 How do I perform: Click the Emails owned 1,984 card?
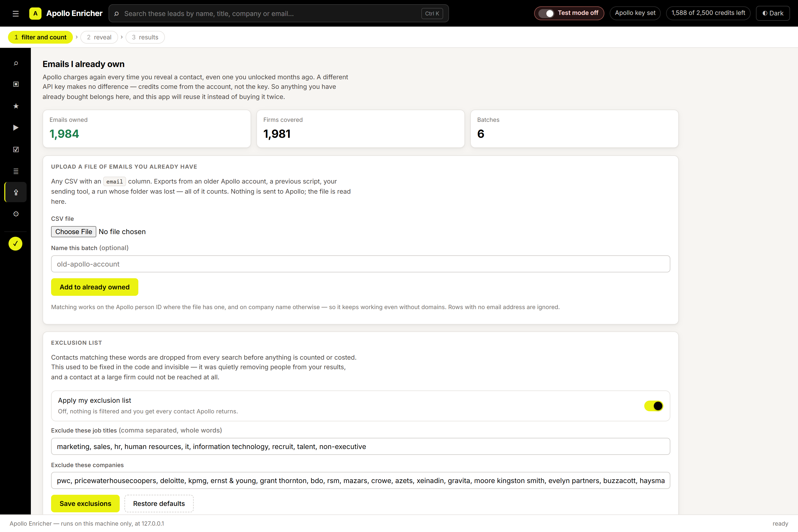(x=147, y=129)
